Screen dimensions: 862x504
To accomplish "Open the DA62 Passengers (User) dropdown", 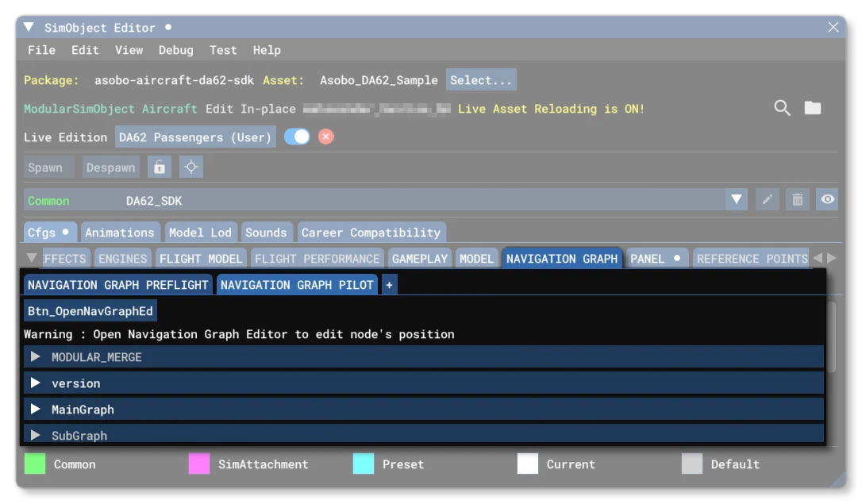I will click(x=195, y=137).
